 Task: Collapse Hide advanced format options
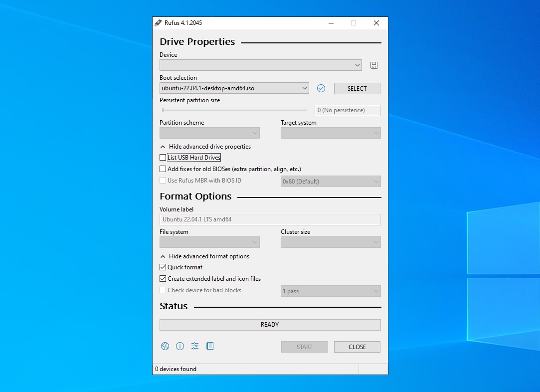point(205,256)
